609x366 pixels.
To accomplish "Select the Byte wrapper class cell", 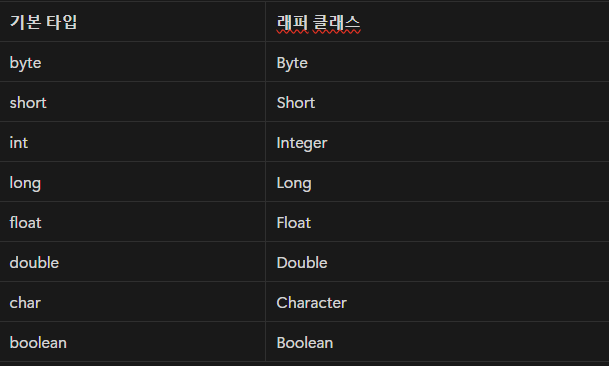I will (x=437, y=62).
